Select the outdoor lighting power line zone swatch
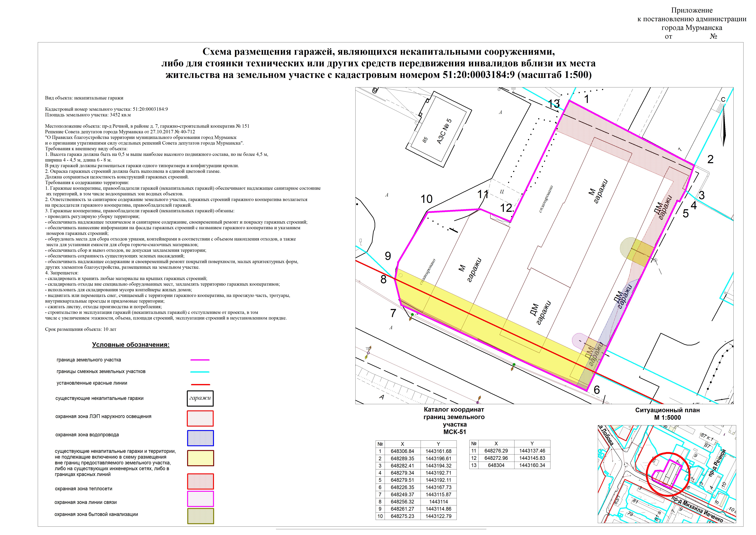 [x=200, y=418]
